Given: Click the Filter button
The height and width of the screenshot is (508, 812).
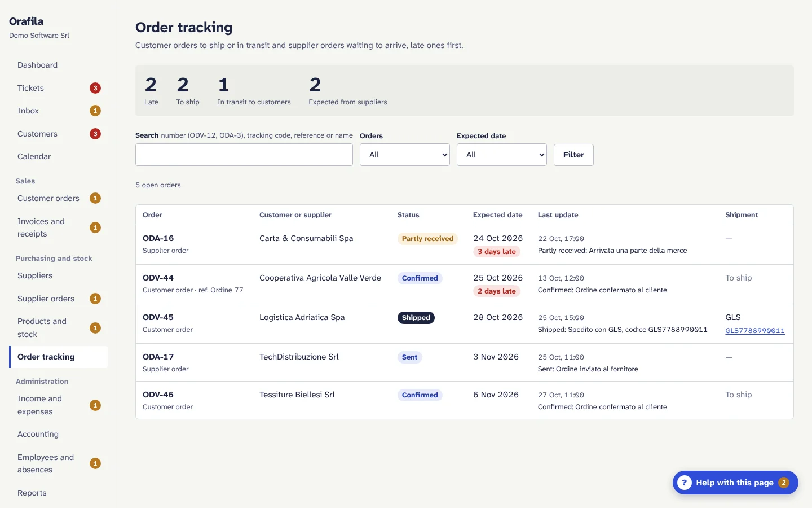Looking at the screenshot, I should (x=573, y=155).
